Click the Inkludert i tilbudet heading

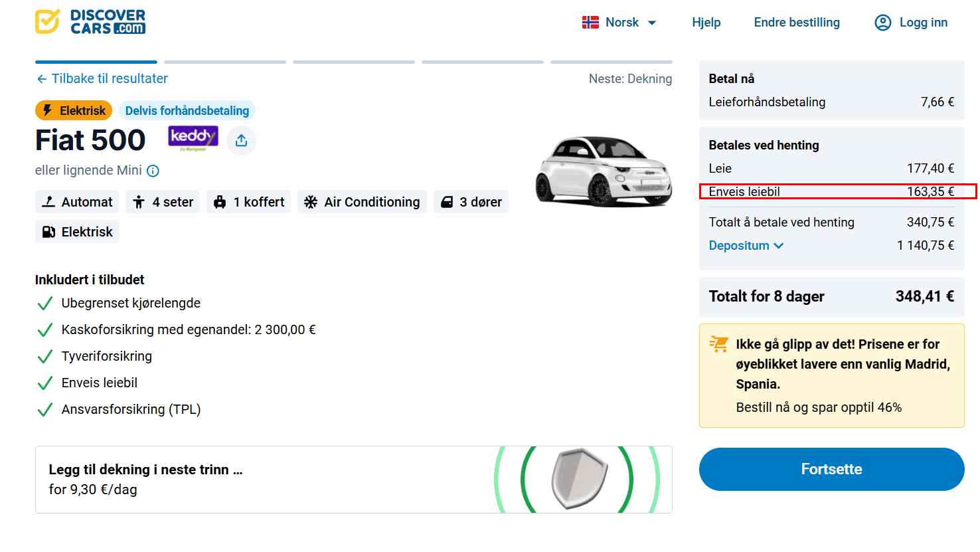90,280
